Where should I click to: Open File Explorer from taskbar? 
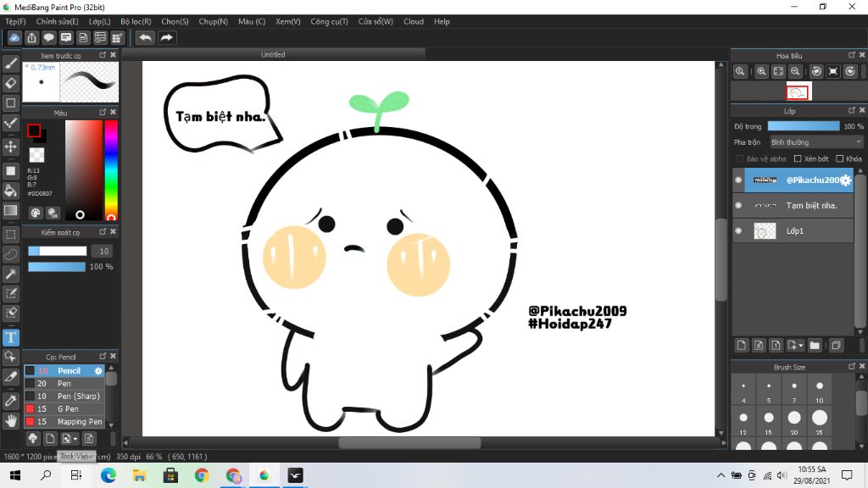(x=139, y=475)
